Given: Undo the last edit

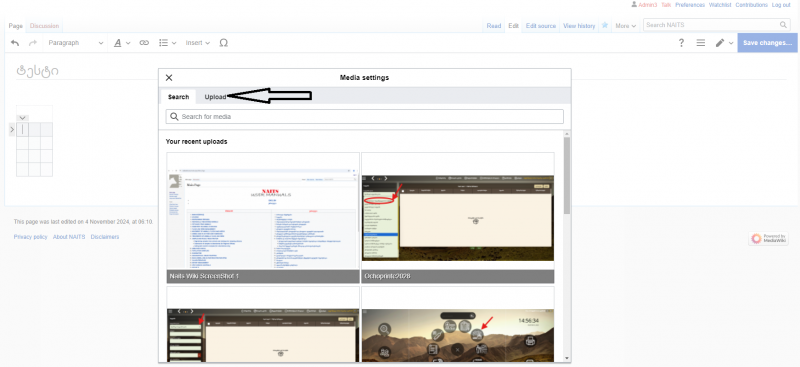Looking at the screenshot, I should pos(15,43).
